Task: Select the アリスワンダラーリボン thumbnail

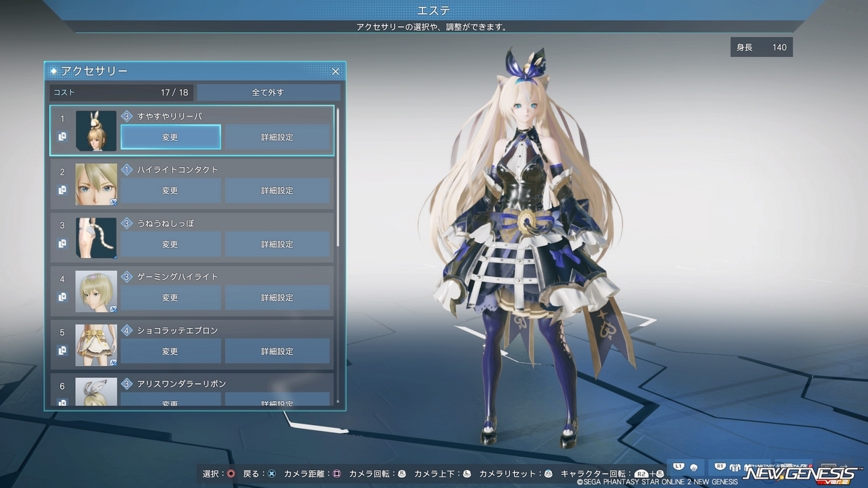Action: tap(96, 391)
